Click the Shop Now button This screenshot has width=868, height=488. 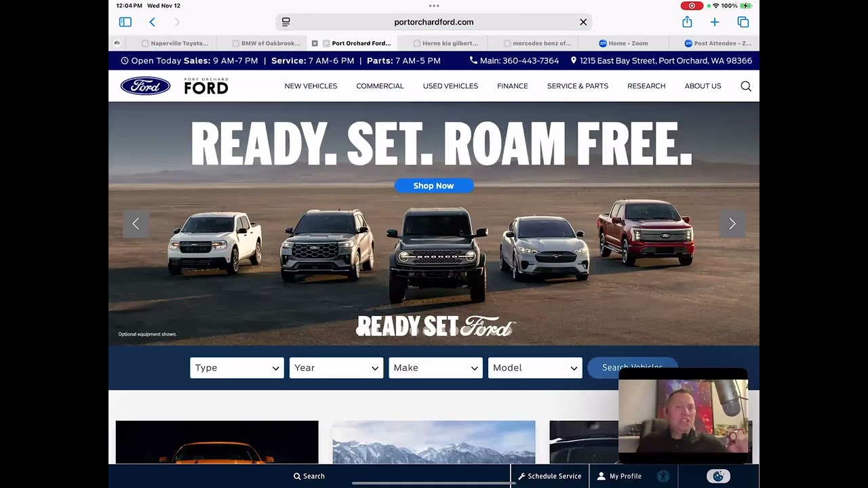(x=434, y=186)
